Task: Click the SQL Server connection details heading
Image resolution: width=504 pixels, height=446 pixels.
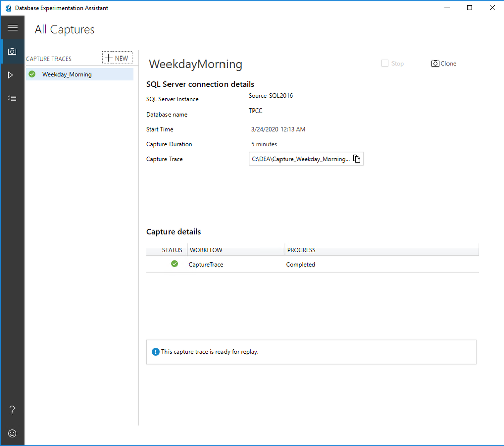Action: pyautogui.click(x=200, y=84)
